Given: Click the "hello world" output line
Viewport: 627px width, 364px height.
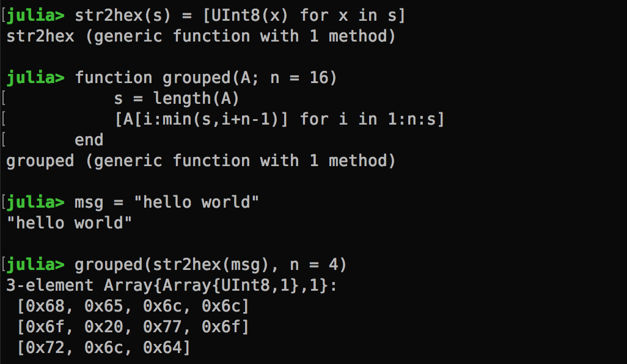Looking at the screenshot, I should click(70, 223).
